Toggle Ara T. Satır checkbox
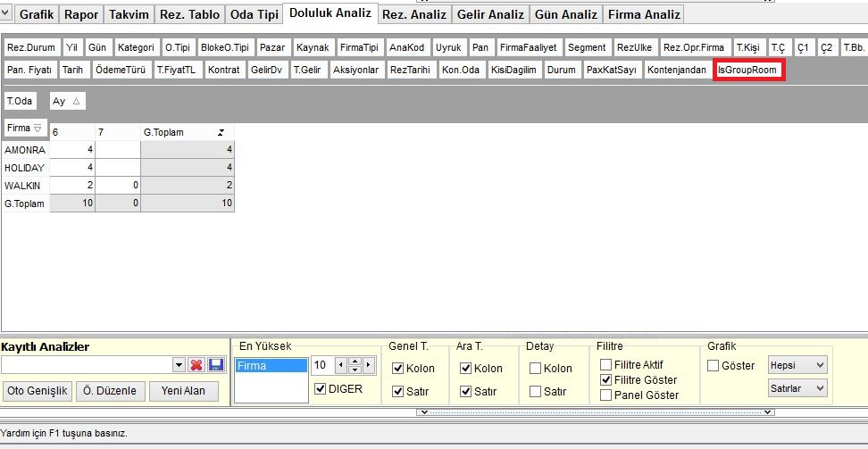This screenshot has height=449, width=868. click(465, 391)
